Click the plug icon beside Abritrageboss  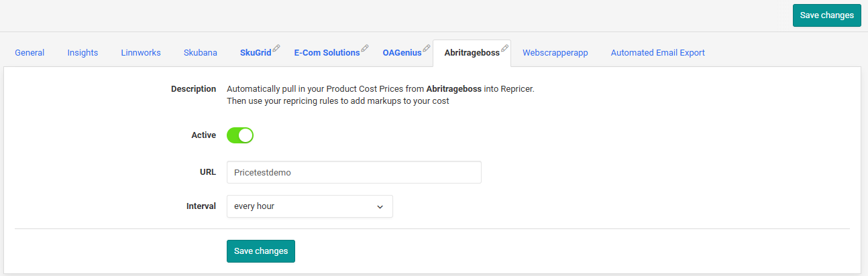tap(505, 48)
